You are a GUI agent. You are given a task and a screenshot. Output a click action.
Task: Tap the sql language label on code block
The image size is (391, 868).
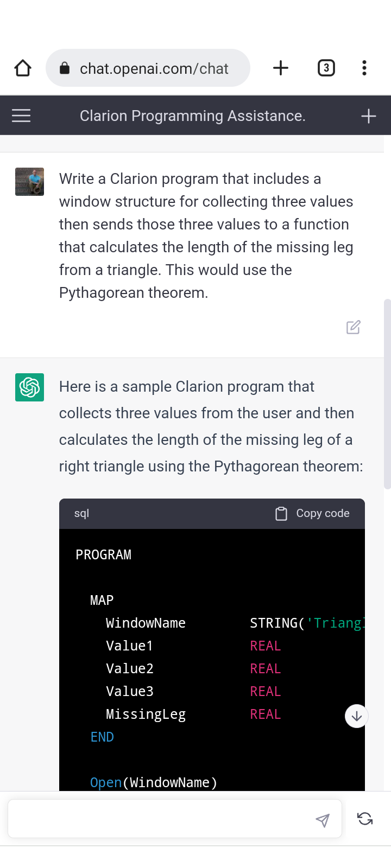(81, 513)
